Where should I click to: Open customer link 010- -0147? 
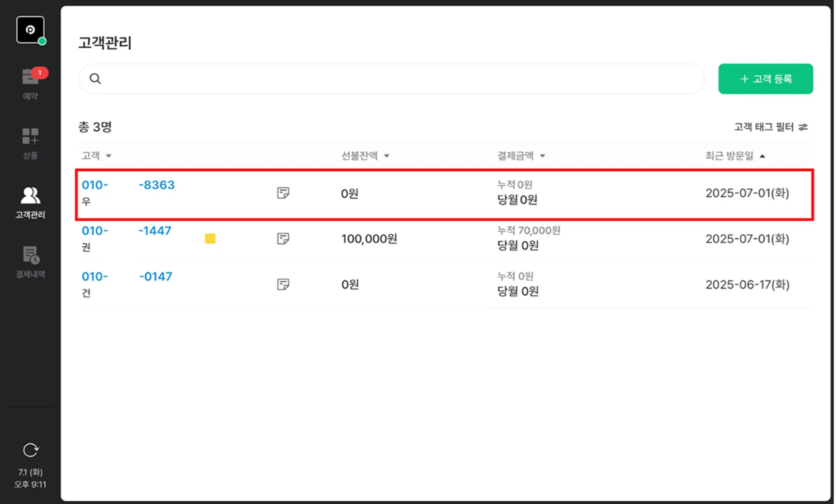127,276
